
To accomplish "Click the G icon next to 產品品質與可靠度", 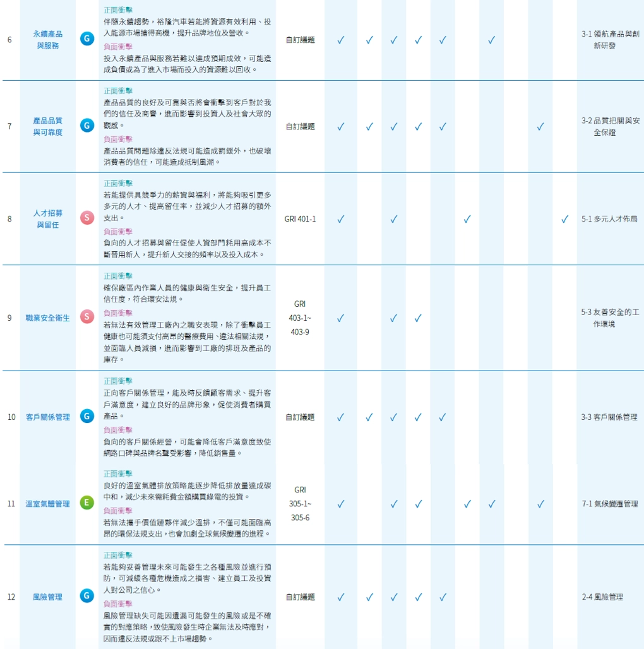I will click(86, 126).
